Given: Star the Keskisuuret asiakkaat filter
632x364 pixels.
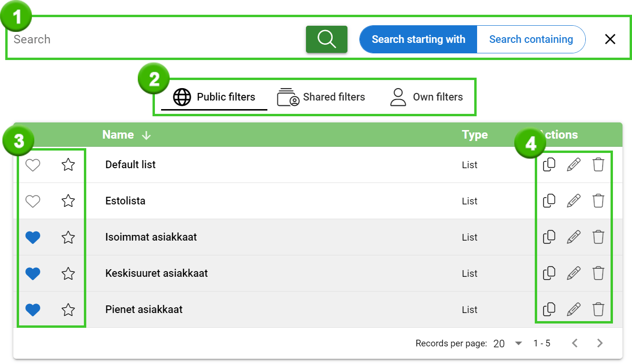Looking at the screenshot, I should click(x=68, y=273).
